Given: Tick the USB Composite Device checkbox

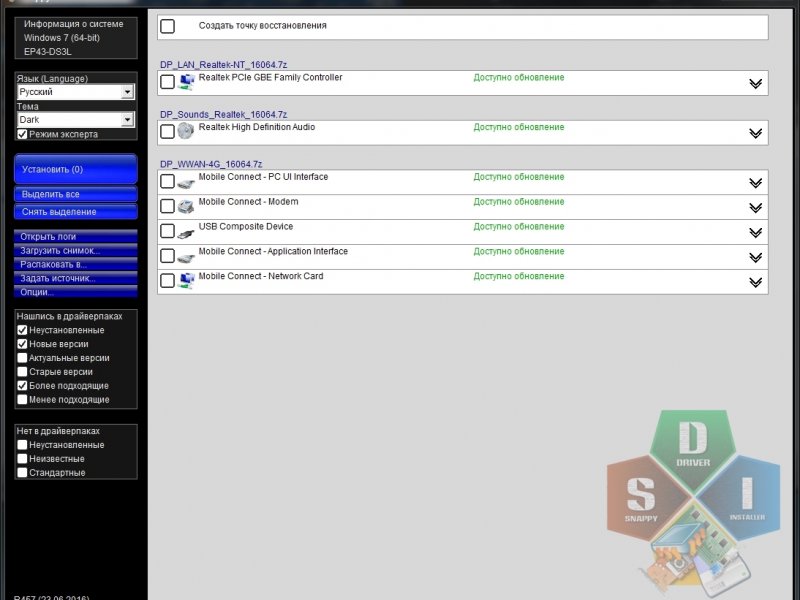Looking at the screenshot, I should (167, 231).
